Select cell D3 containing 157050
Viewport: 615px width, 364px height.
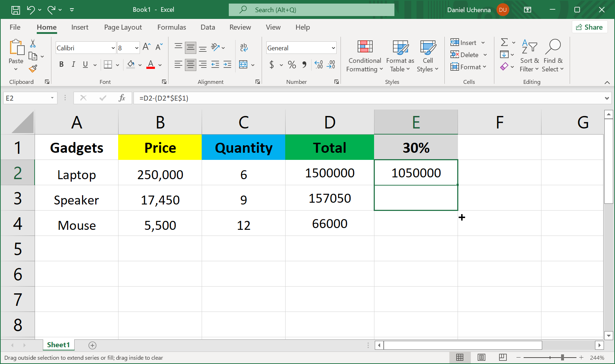click(x=329, y=198)
